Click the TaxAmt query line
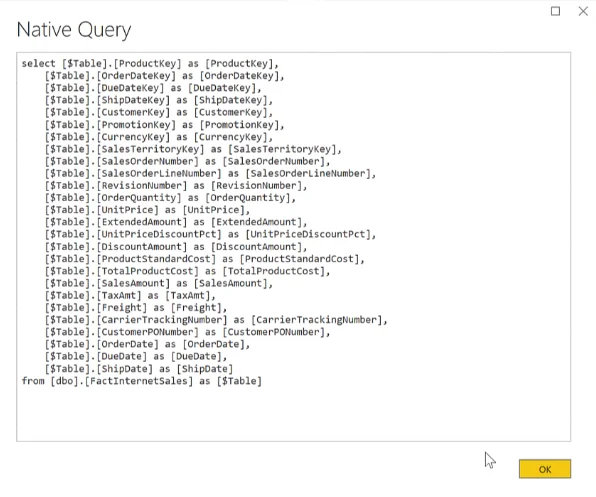The height and width of the screenshot is (497, 596). (x=130, y=295)
